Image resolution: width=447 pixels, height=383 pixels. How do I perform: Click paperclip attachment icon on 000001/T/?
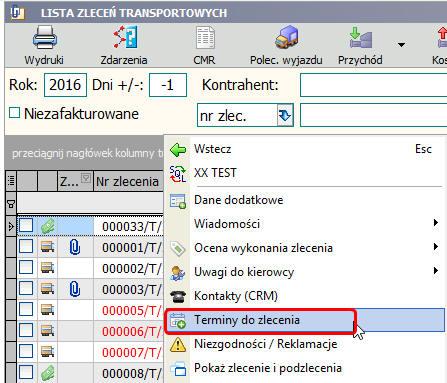(x=75, y=248)
